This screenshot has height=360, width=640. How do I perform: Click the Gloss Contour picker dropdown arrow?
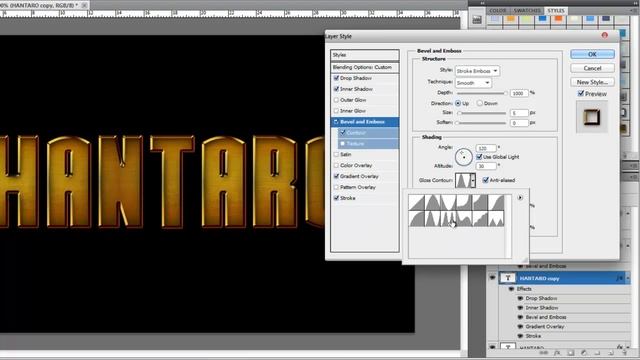pos(473,180)
